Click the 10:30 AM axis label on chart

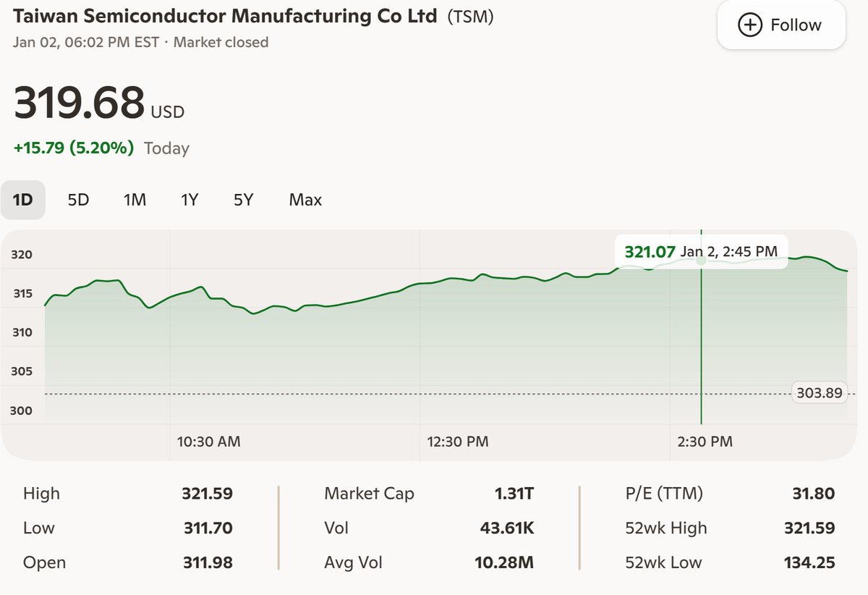pos(208,441)
